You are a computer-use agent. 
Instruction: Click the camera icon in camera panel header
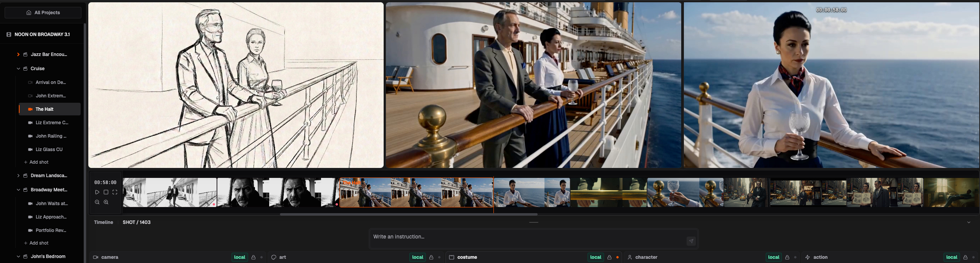(x=96, y=257)
